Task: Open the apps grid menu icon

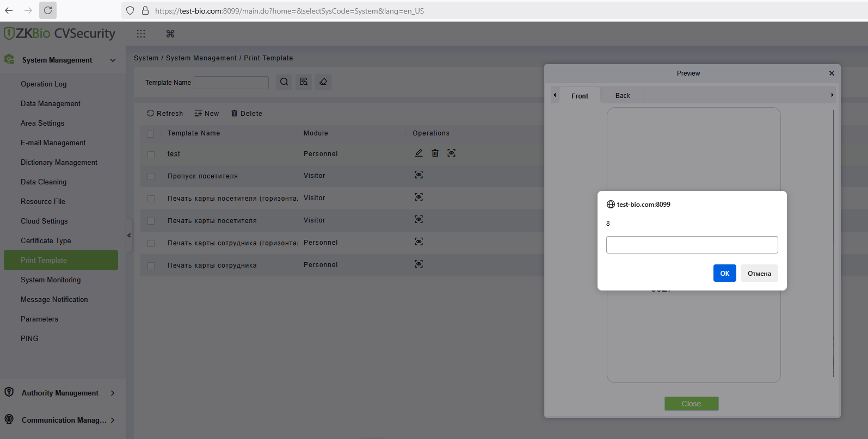Action: pyautogui.click(x=141, y=34)
